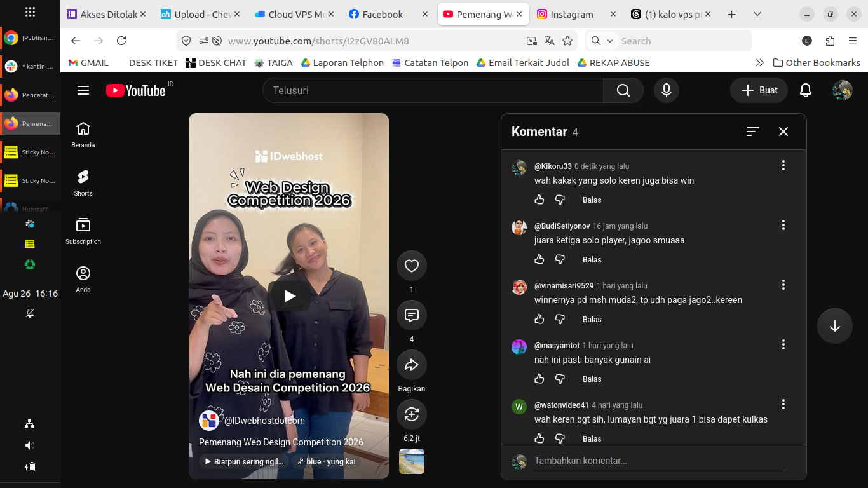Go to the next Short with down arrow
This screenshot has height=488, width=868.
[x=835, y=326]
